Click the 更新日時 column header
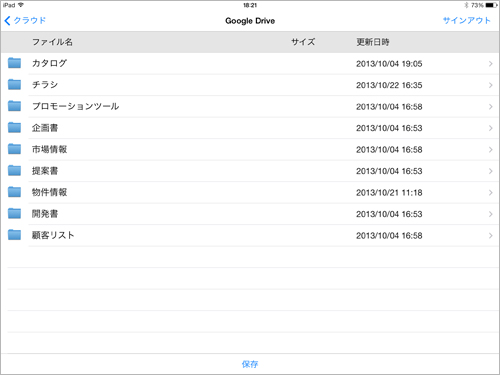This screenshot has width=500, height=375. (373, 42)
